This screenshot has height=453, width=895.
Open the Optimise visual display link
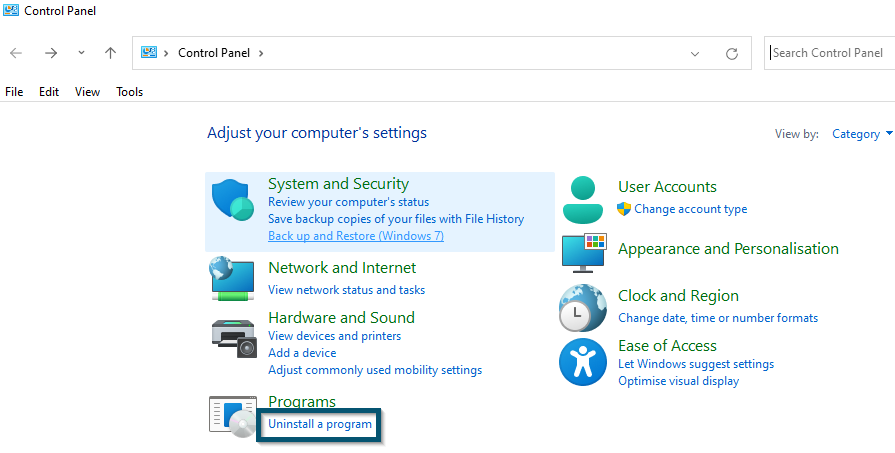679,381
